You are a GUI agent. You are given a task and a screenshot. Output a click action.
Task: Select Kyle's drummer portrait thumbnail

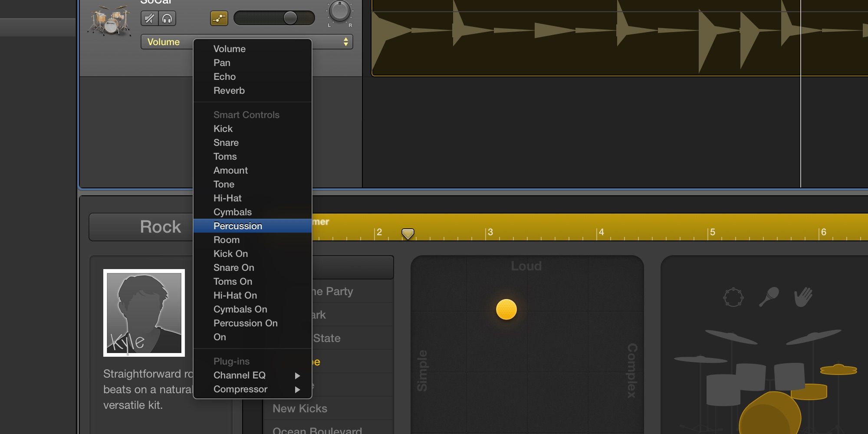[144, 313]
